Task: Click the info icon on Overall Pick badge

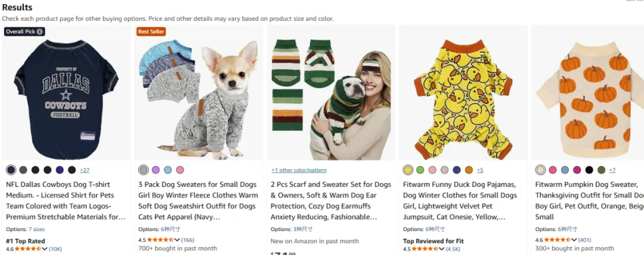Action: click(40, 32)
